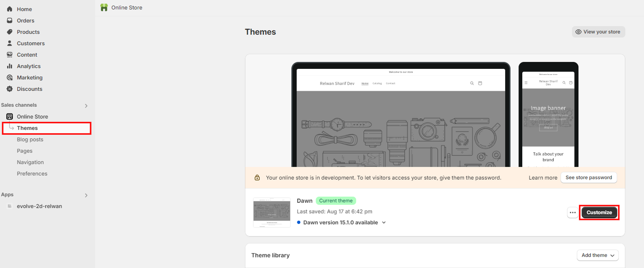Expand Dawn version 15.1.0 available dropdown

click(x=384, y=223)
